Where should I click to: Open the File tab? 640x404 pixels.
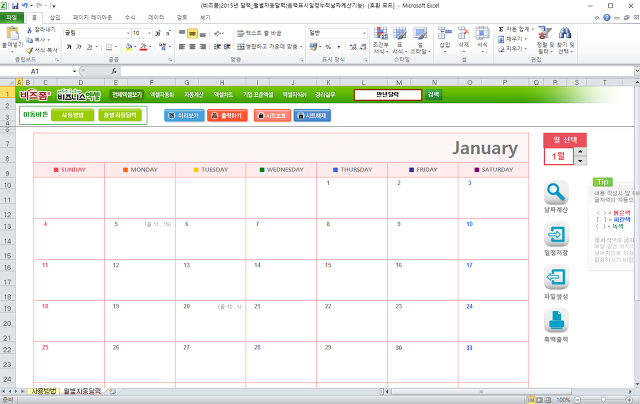coord(11,18)
